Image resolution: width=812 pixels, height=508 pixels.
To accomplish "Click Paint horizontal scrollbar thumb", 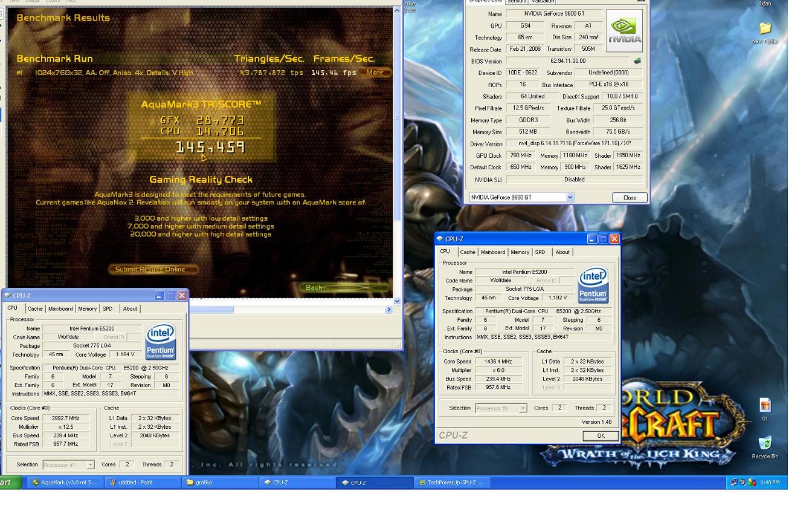I will point(212,310).
